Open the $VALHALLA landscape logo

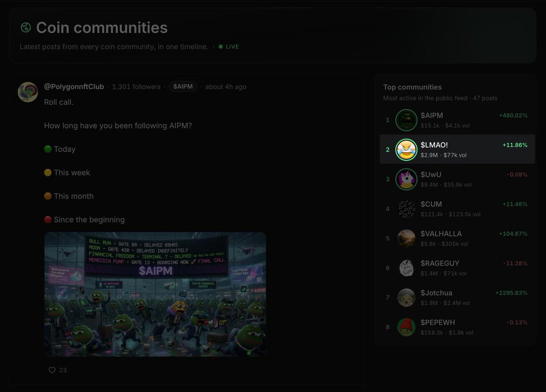(x=406, y=238)
